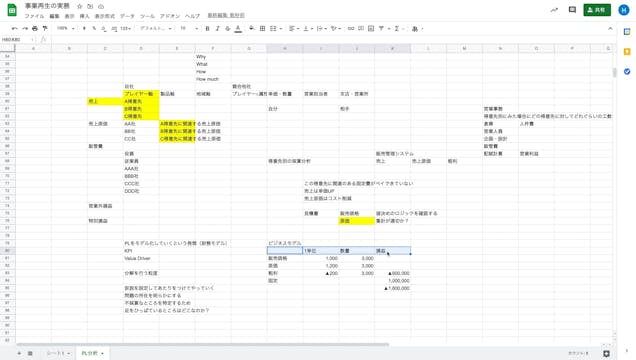Open horizontal align dropdown
This screenshot has width=636, height=360.
point(293,28)
